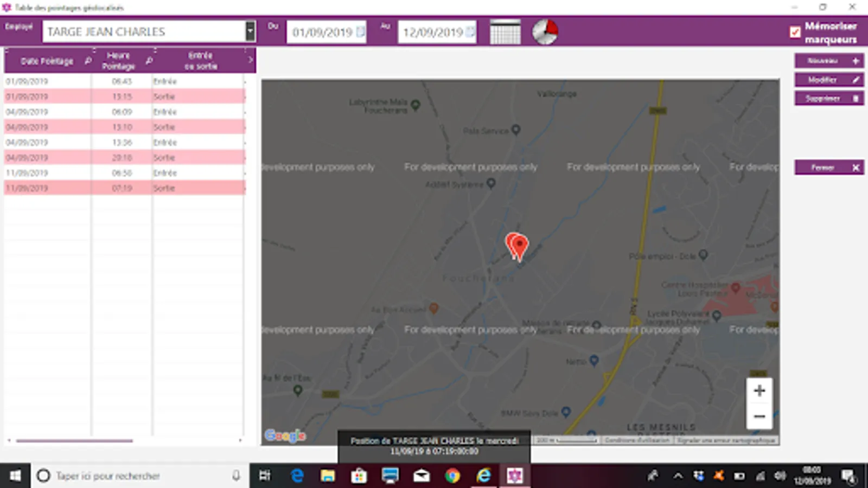Select row 01/09/2019 with Entrée entry
This screenshot has width=868, height=488.
[x=124, y=81]
